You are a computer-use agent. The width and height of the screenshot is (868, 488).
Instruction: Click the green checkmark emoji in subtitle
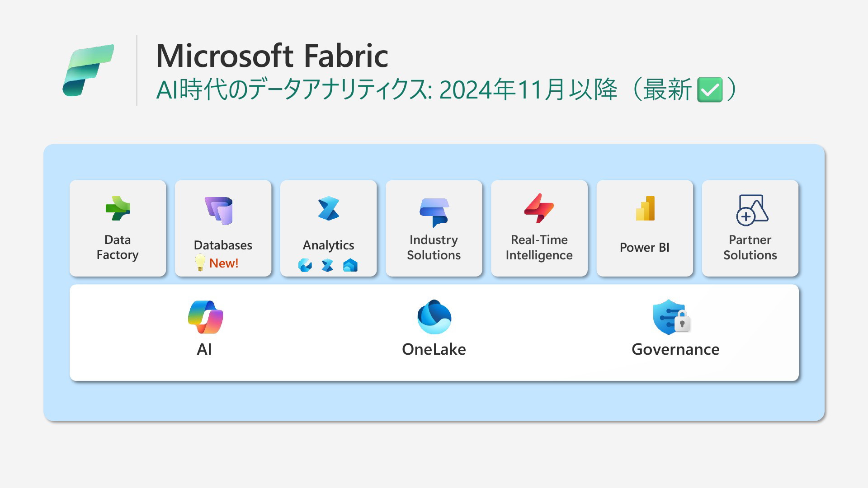[x=710, y=89]
